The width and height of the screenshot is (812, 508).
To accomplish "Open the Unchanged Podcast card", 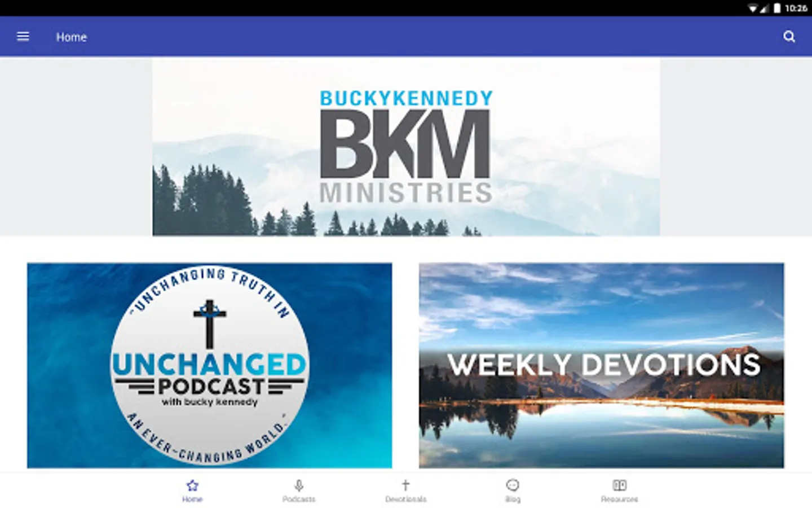I will click(210, 365).
